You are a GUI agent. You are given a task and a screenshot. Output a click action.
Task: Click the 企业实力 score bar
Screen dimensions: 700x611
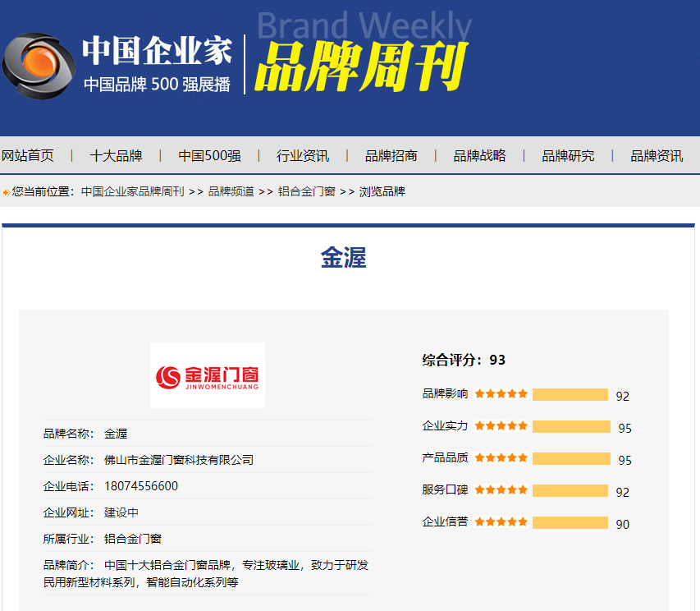[x=571, y=426]
